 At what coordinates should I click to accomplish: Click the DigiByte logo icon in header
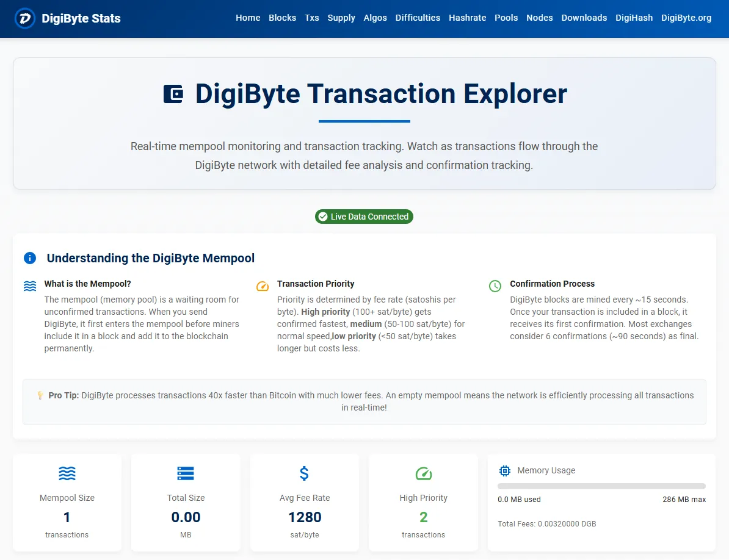[24, 18]
